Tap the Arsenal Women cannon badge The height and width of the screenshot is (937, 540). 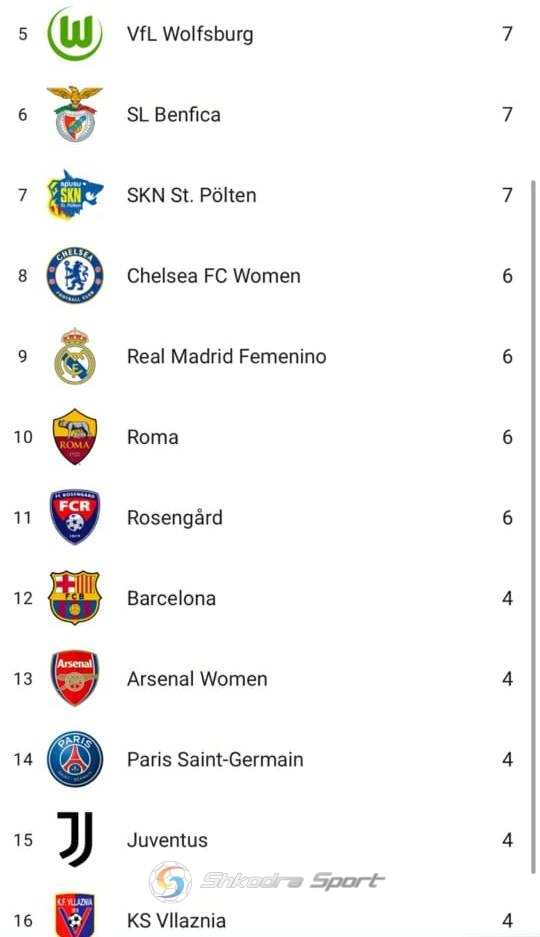(x=75, y=678)
